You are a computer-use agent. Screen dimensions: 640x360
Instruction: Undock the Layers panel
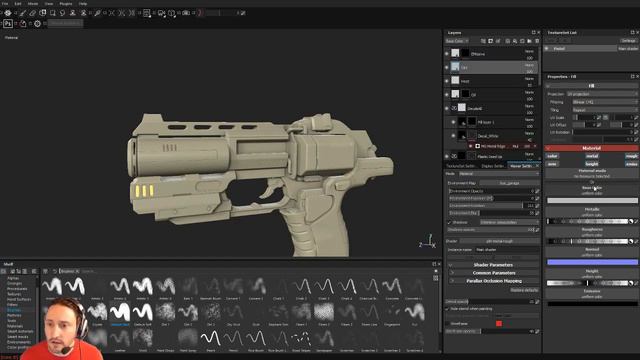tap(533, 33)
